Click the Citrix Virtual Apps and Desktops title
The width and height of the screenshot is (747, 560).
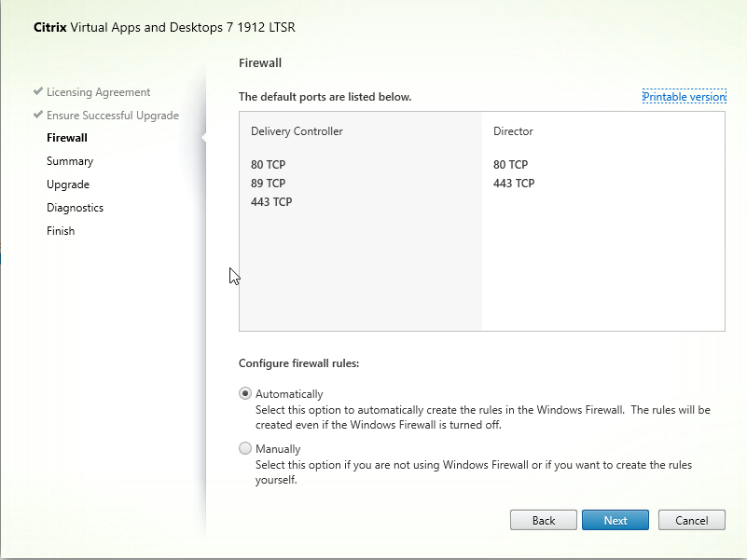(x=164, y=27)
